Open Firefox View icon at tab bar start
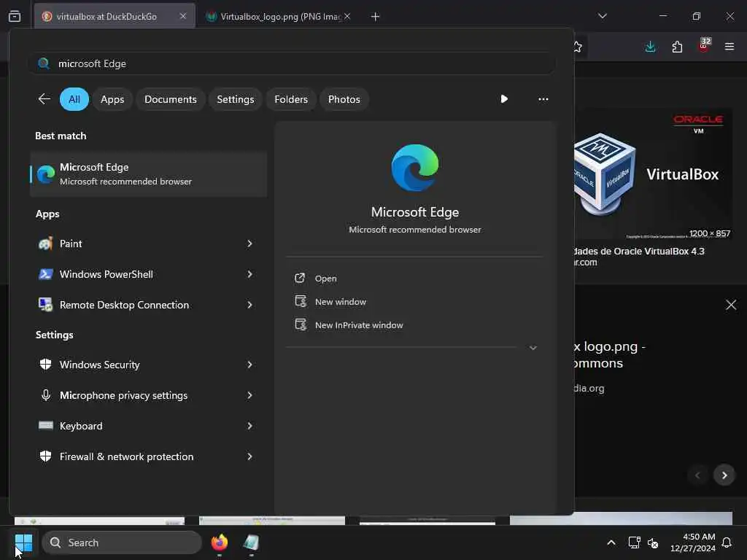The width and height of the screenshot is (747, 560). [x=15, y=16]
